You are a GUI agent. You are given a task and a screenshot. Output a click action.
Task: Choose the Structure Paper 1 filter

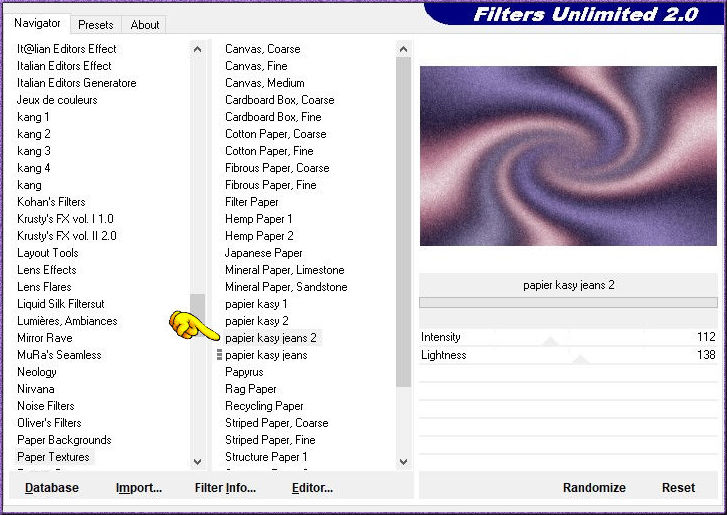[266, 457]
